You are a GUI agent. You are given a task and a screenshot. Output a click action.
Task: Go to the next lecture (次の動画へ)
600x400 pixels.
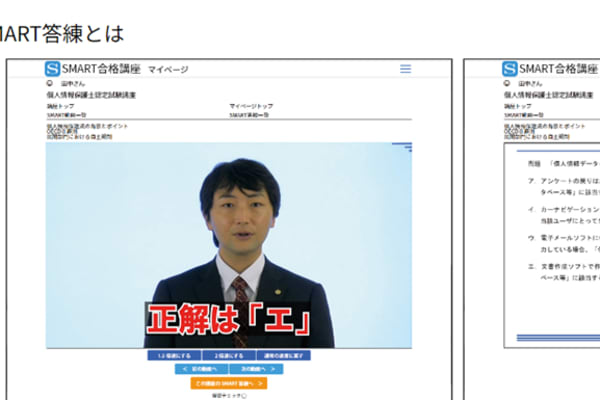pyautogui.click(x=256, y=368)
